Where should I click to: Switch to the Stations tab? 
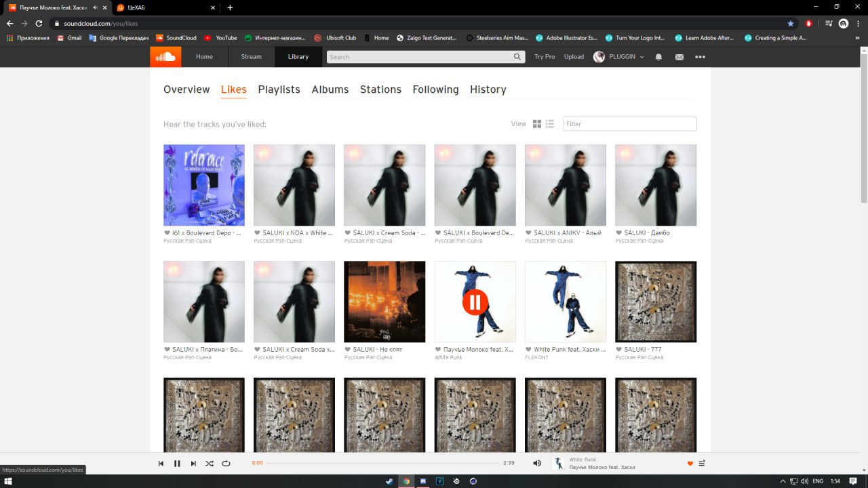tap(380, 89)
